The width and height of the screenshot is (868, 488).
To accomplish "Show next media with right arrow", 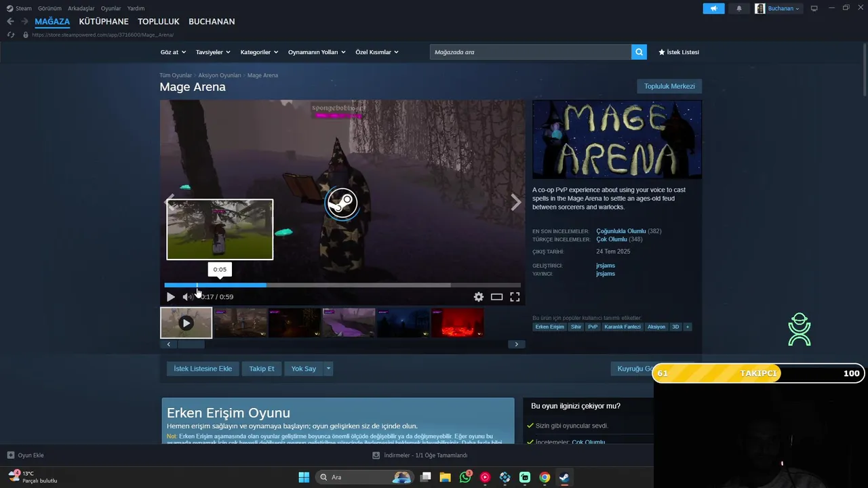I will pyautogui.click(x=516, y=202).
